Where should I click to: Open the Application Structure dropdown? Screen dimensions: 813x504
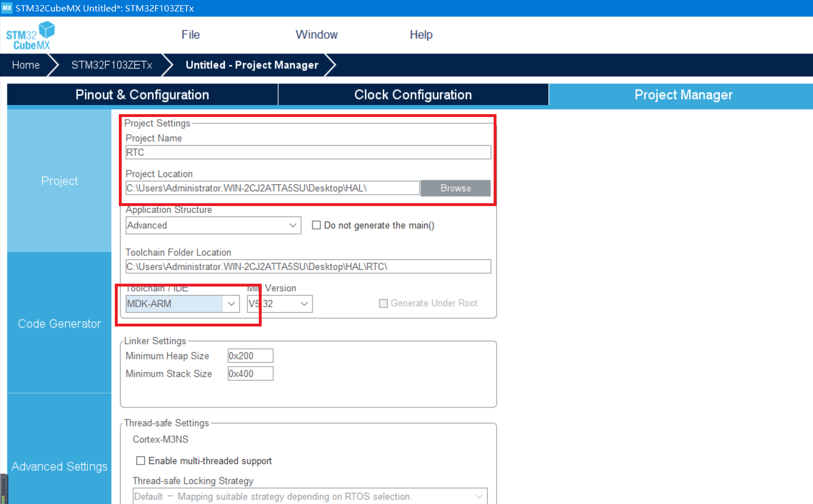(x=213, y=225)
